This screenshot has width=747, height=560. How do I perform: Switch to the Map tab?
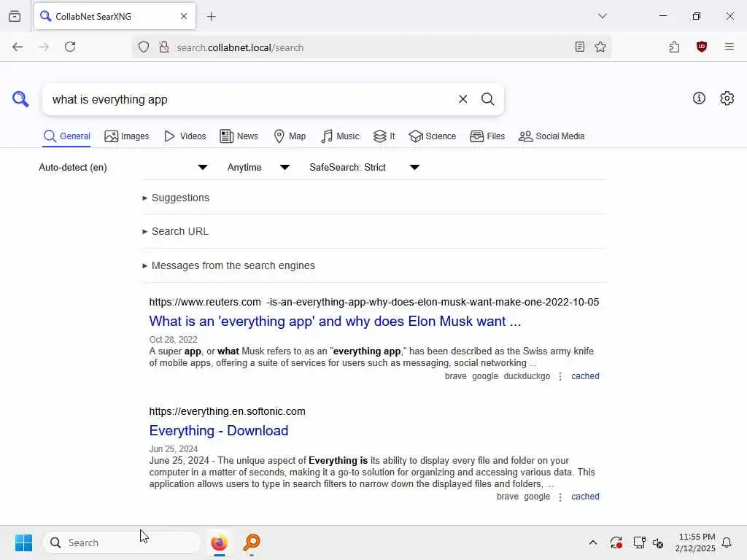coord(290,136)
